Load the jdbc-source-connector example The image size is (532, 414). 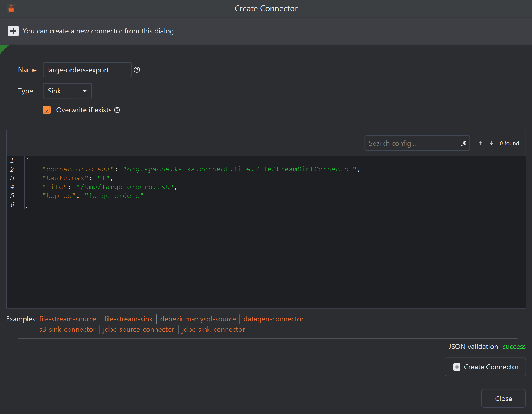click(x=139, y=329)
